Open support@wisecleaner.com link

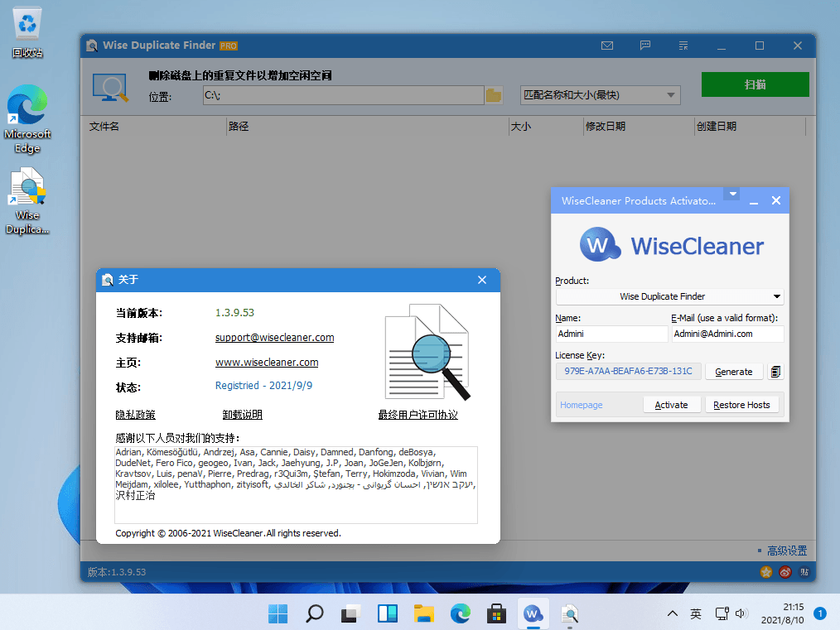274,337
